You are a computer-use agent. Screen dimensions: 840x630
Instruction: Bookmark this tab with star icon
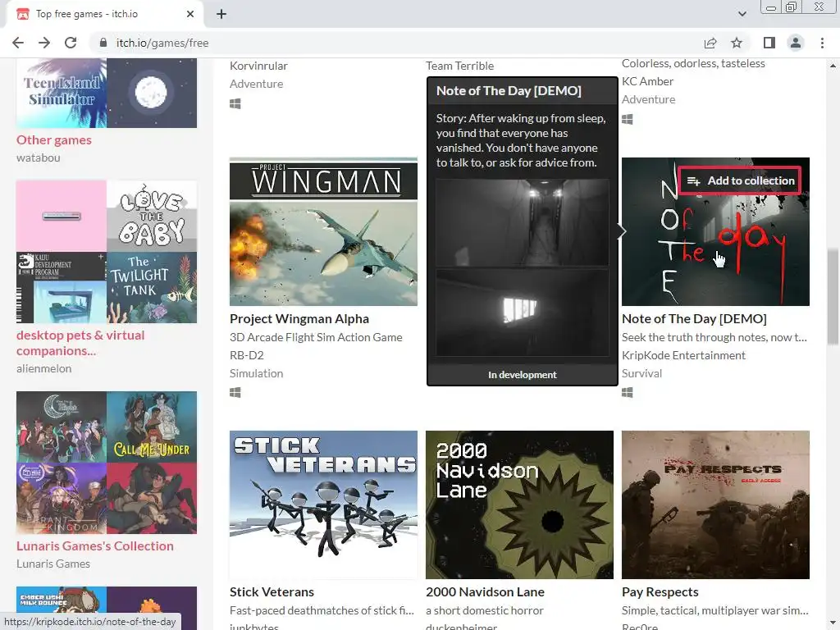[737, 43]
